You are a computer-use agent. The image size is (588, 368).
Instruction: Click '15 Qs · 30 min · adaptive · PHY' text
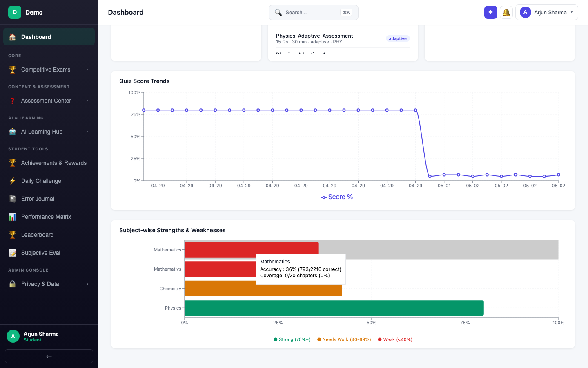click(309, 42)
